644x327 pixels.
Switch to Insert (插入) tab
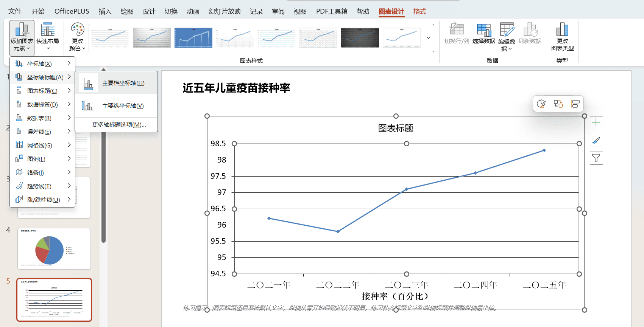(x=105, y=11)
